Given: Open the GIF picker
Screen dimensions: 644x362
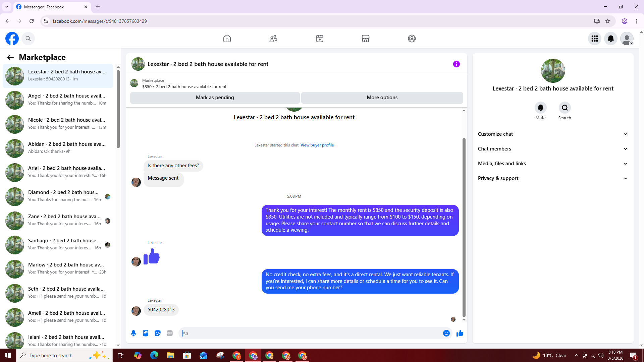Looking at the screenshot, I should click(x=170, y=333).
